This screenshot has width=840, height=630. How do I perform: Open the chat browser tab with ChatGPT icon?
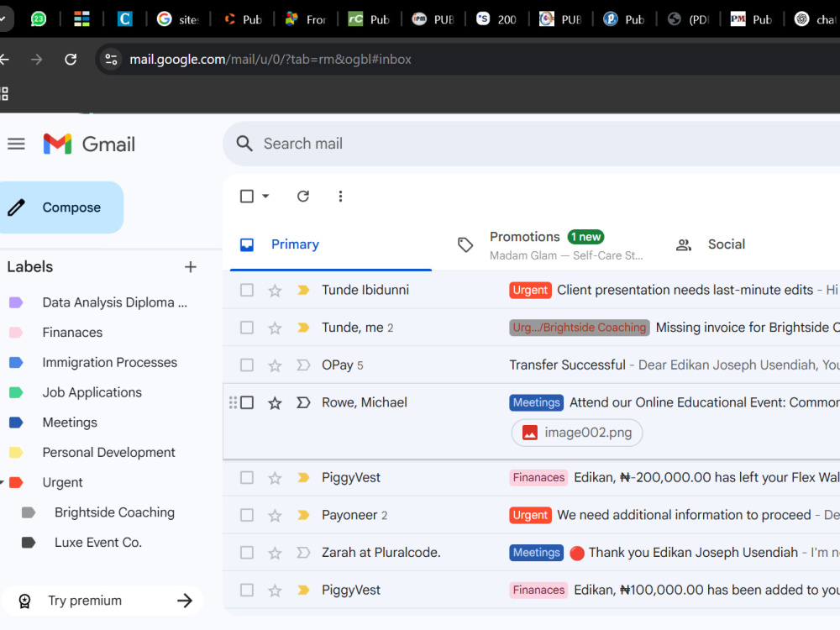pyautogui.click(x=815, y=19)
